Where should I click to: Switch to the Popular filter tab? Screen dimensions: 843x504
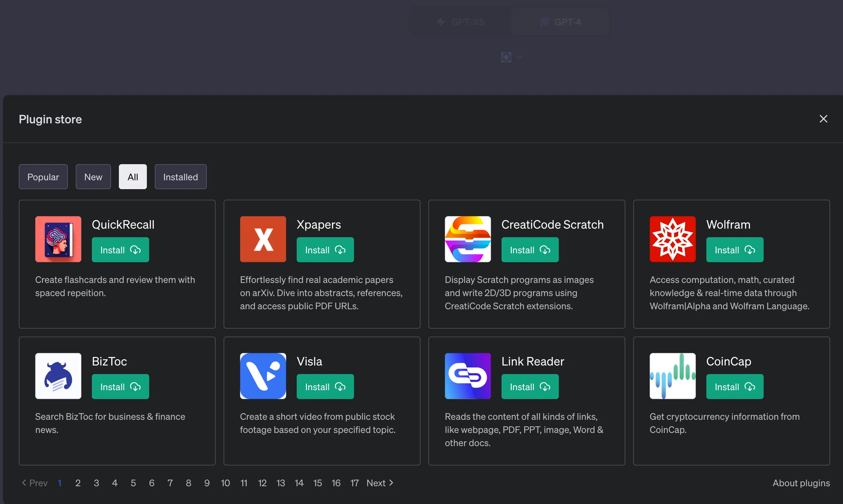(43, 177)
